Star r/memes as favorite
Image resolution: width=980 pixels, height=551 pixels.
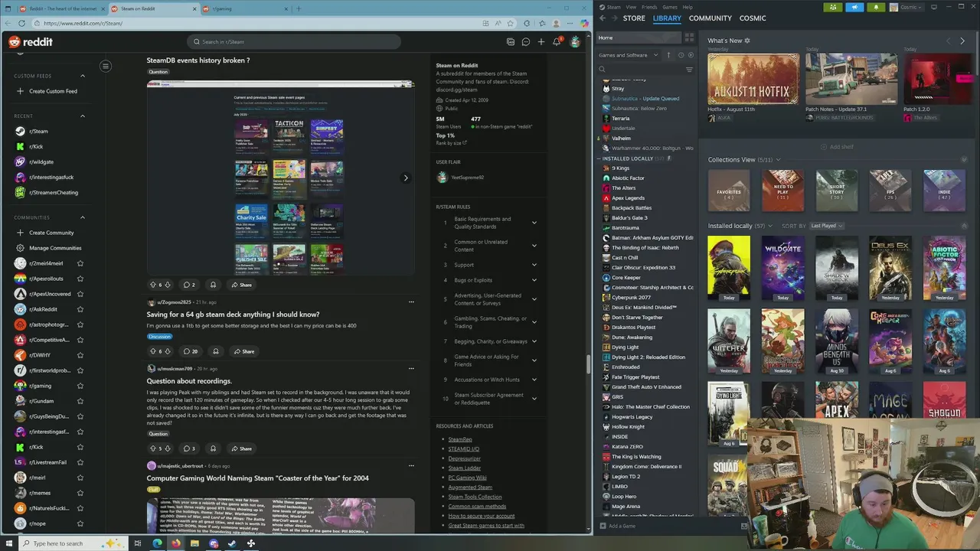tap(80, 493)
